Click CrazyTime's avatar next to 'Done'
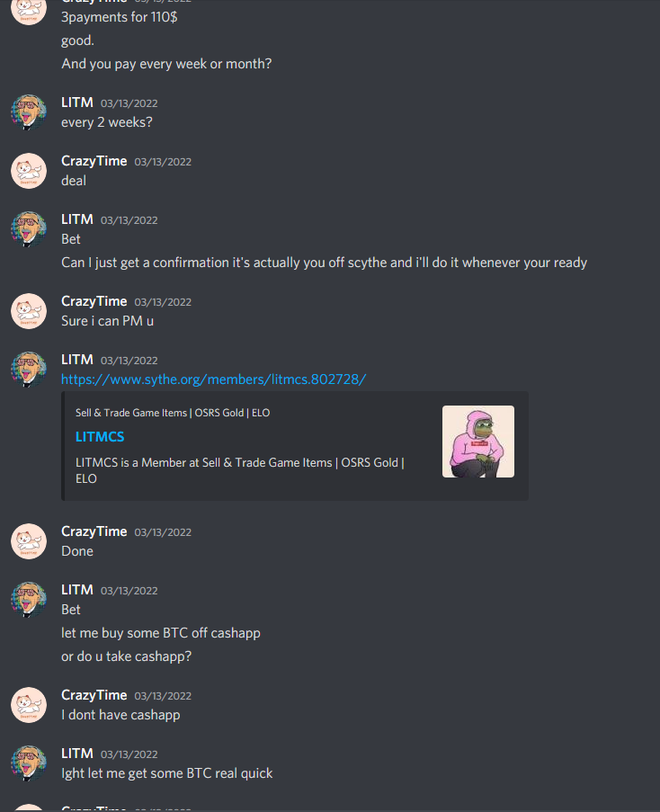660x812 pixels. click(29, 541)
